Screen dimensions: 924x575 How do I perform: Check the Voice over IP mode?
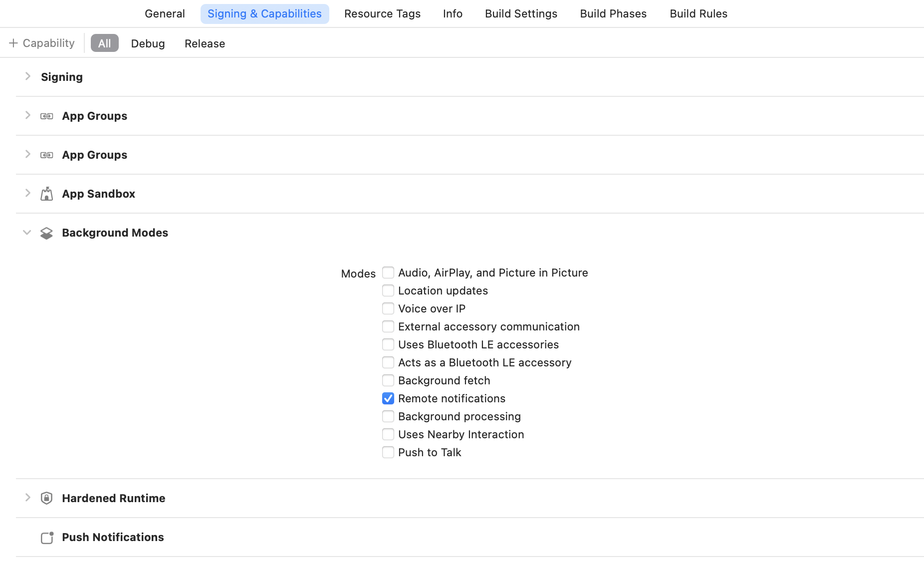coord(388,308)
